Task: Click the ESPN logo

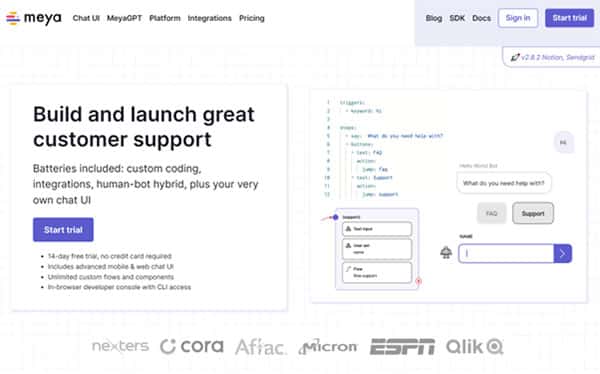Action: pos(403,346)
